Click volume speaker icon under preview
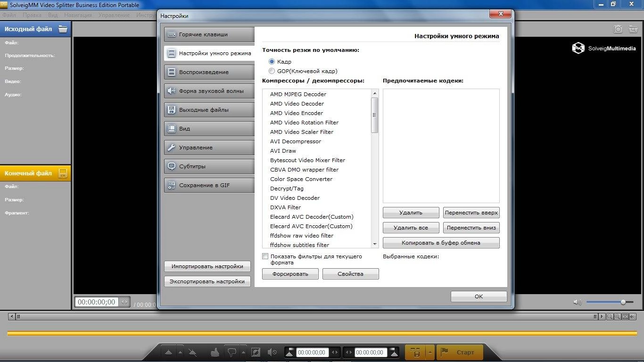Image resolution: width=644 pixels, height=362 pixels. [x=577, y=302]
